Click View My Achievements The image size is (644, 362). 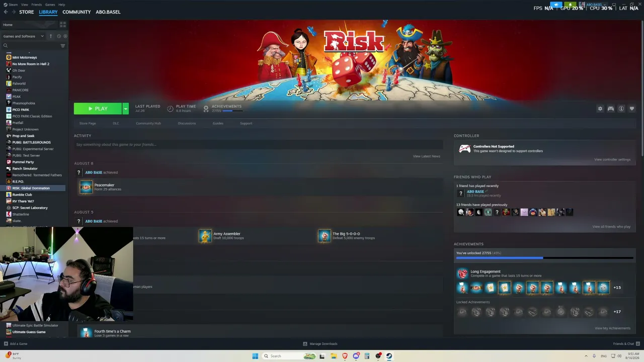[612, 328]
